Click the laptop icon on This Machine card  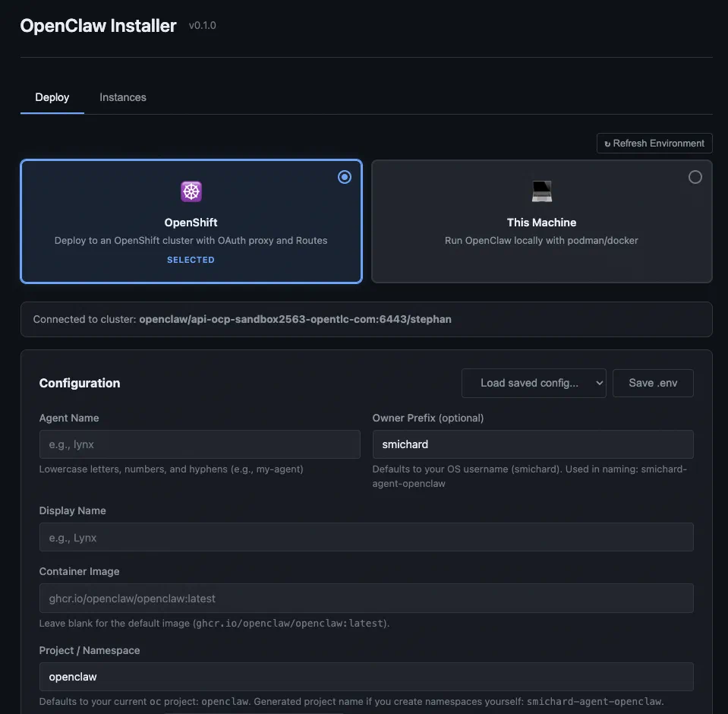[x=541, y=191]
